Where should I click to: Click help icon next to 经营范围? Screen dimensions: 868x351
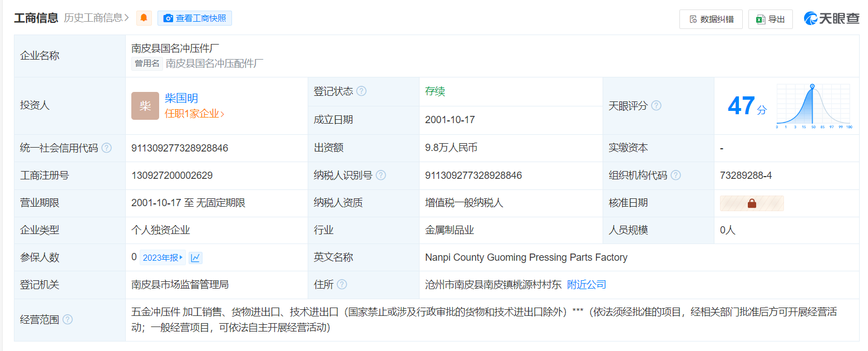67,320
